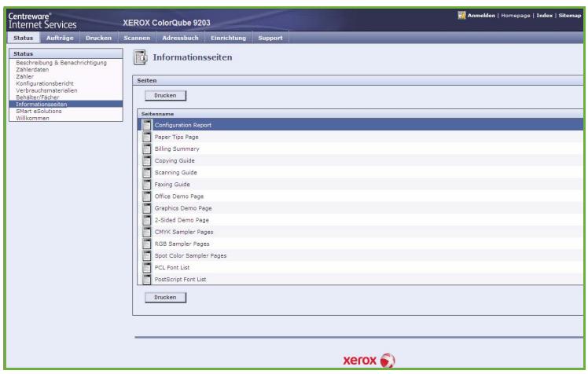Select the Graphics Demo Page row text
Image resolution: width=588 pixels, height=374 pixels.
point(183,208)
